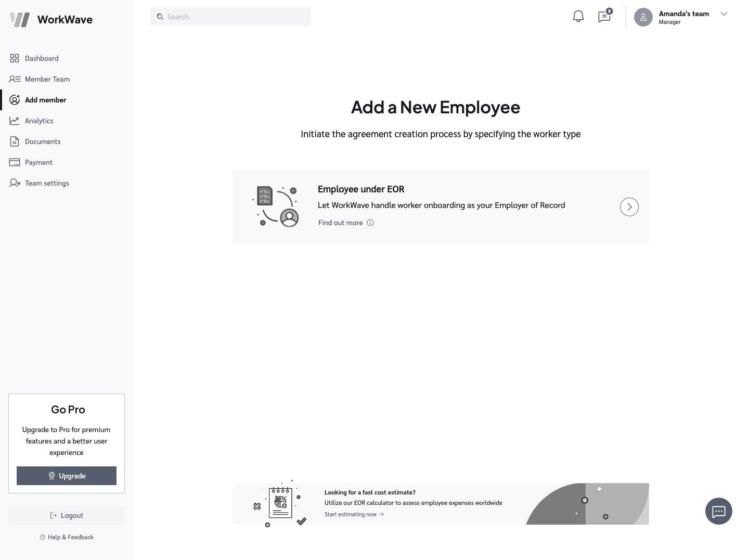Expand Amanda's team account dropdown
This screenshot has width=749, height=560.
pyautogui.click(x=724, y=14)
